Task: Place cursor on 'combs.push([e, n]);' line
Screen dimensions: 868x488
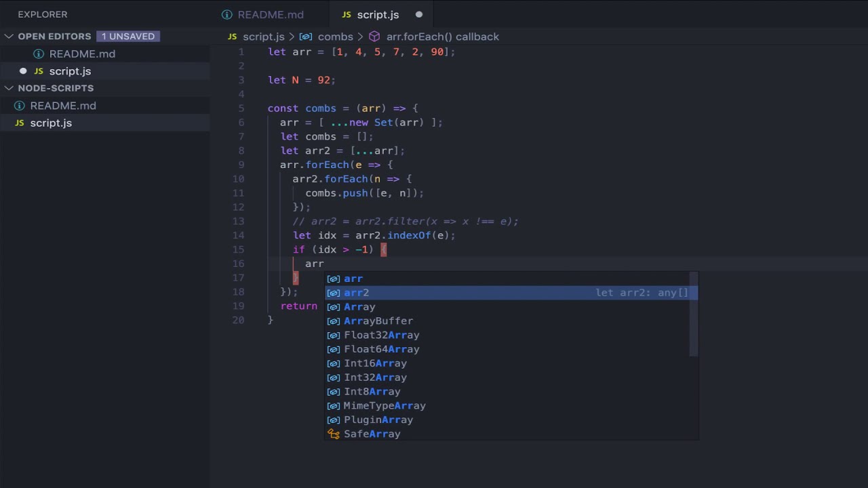Action: point(364,193)
